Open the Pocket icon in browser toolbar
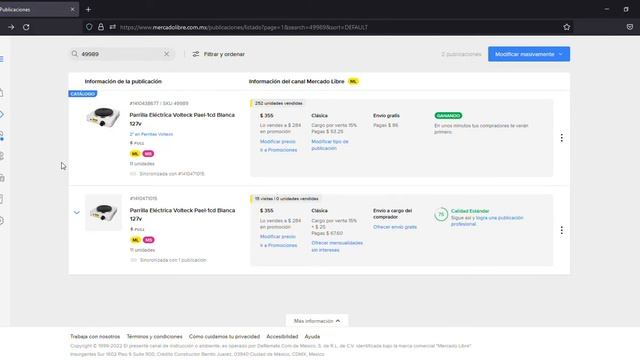 click(x=630, y=27)
